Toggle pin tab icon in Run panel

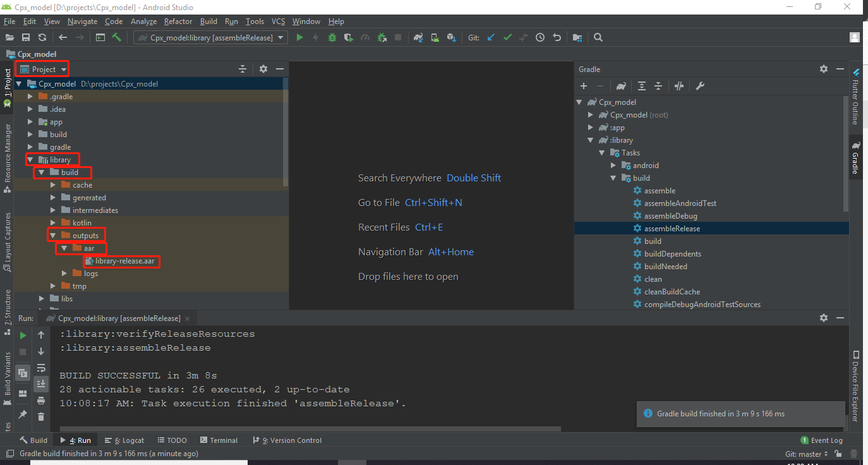(x=23, y=414)
